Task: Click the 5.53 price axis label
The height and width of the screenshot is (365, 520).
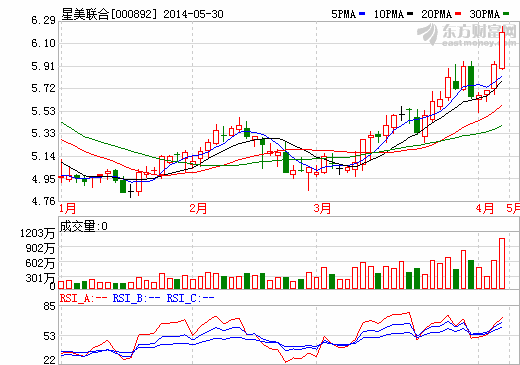Action: 43,111
